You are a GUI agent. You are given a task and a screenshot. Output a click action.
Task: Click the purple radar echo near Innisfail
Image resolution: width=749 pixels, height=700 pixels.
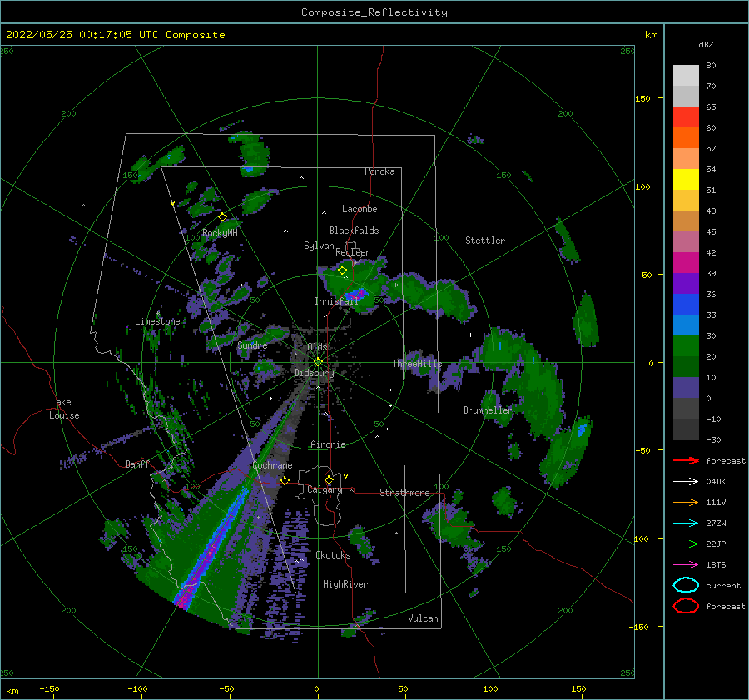click(x=357, y=293)
